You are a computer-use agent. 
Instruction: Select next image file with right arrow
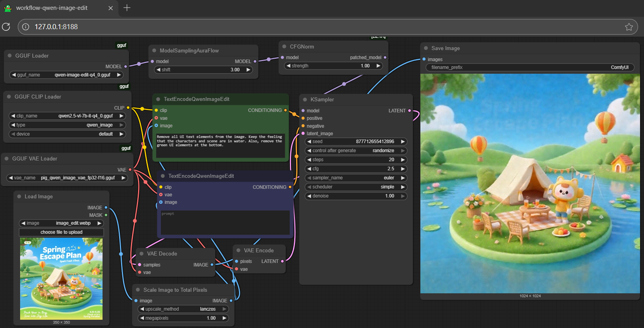coord(100,223)
